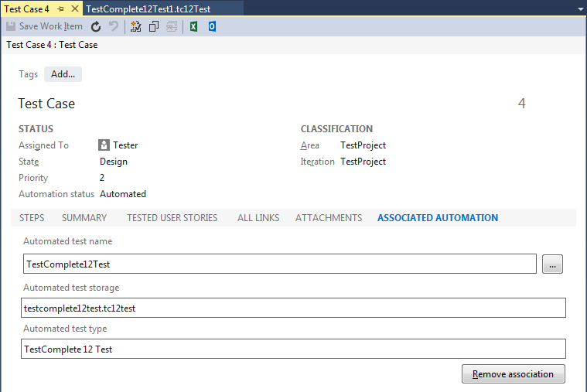Click the 'Automated test type' label
Screen dimensions: 587x392
[x=65, y=329]
